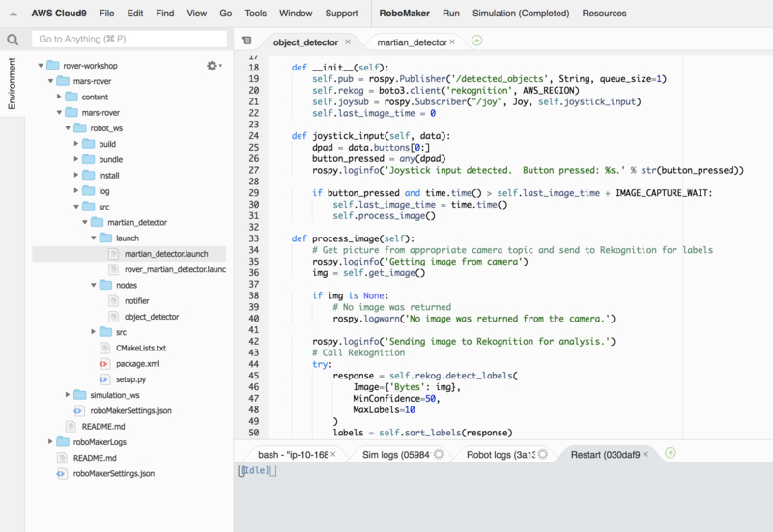Open the Find menu

pyautogui.click(x=164, y=14)
